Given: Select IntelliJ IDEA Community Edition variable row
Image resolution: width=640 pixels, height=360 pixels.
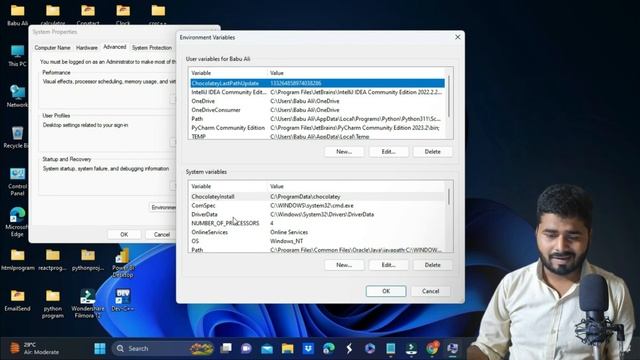Looking at the screenshot, I should click(318, 92).
